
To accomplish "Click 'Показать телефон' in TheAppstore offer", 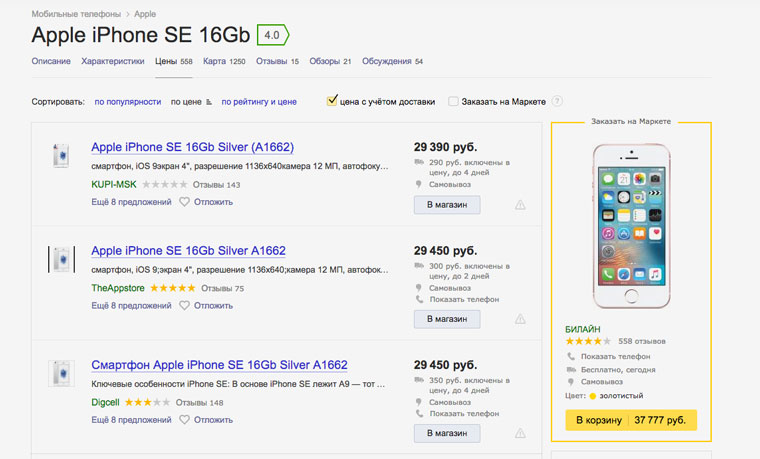I will pos(464,300).
